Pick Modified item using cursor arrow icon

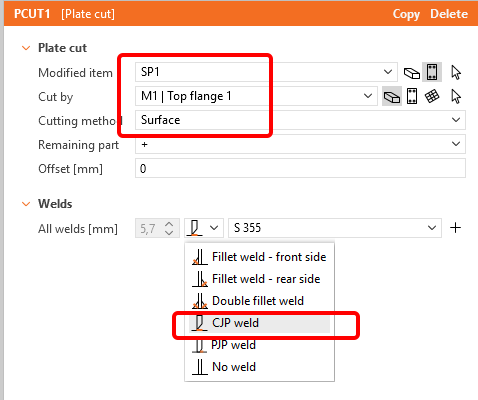(456, 72)
